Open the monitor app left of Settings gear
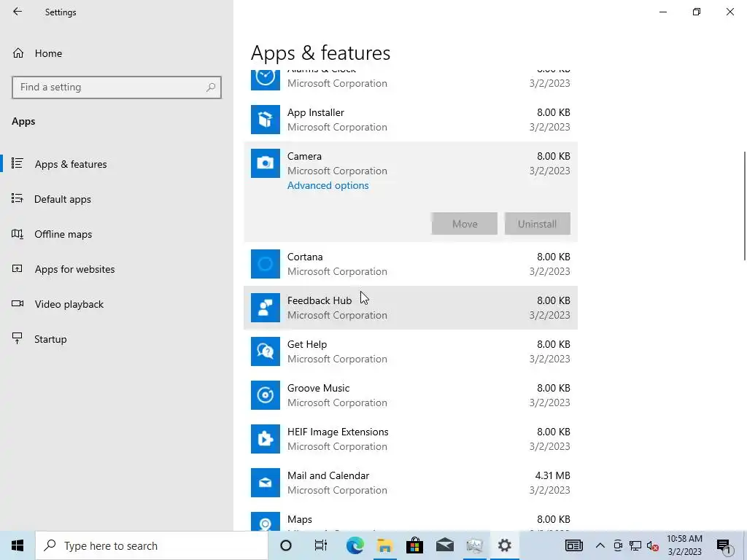The height and width of the screenshot is (560, 747). 474,545
